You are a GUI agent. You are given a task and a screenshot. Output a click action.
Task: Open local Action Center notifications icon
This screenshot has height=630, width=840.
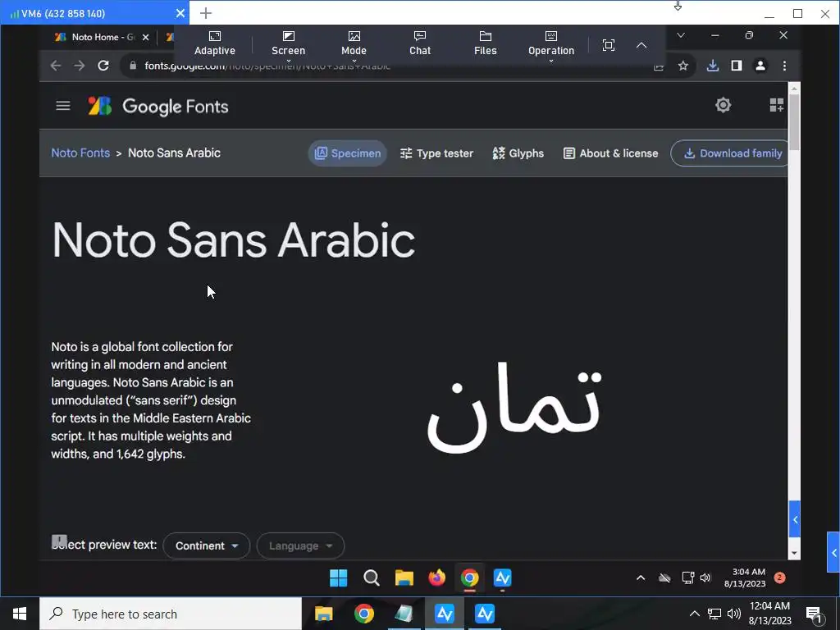[x=815, y=614]
